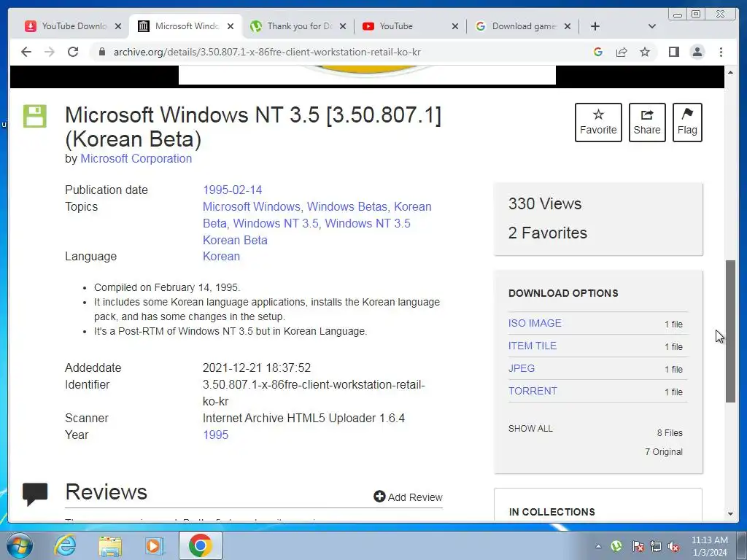Open a new tab with the plus button

click(x=595, y=26)
